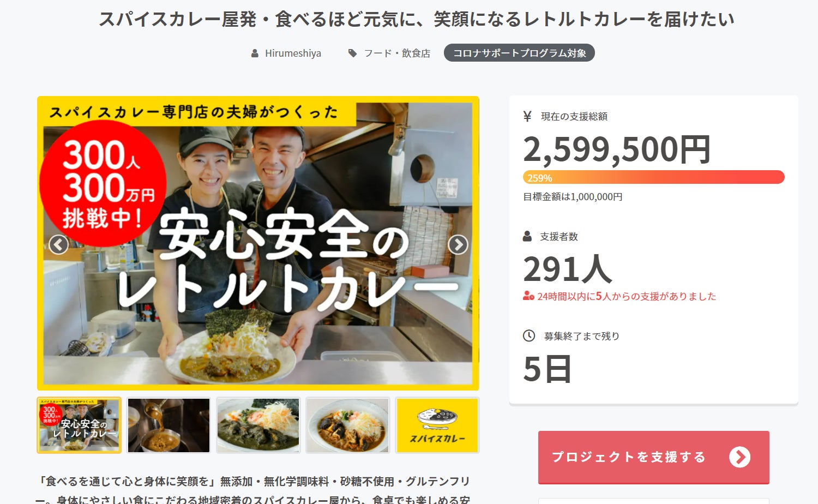Click the red supporter icon beside 24時間以内
The image size is (818, 504).
pyautogui.click(x=528, y=296)
